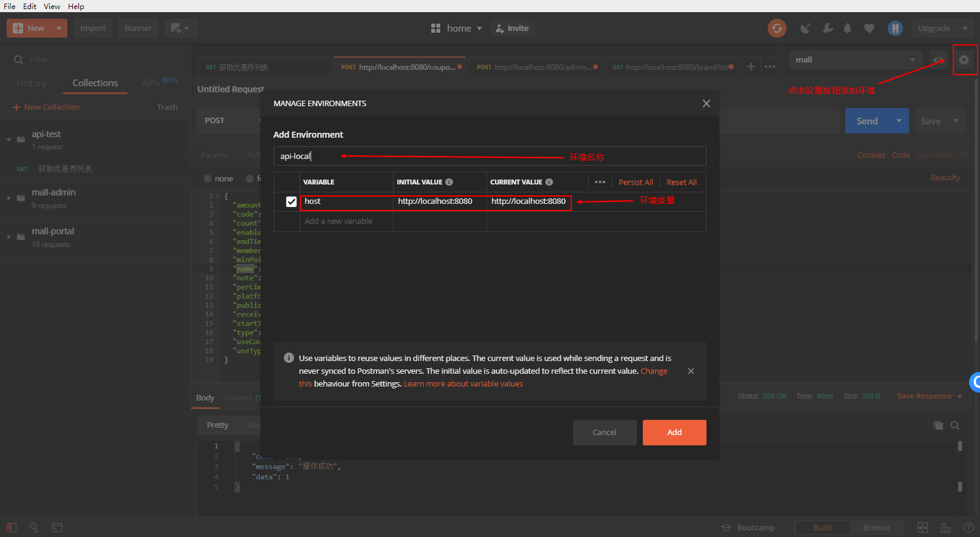Open the find search icon in status bar
980x537 pixels.
click(x=34, y=527)
